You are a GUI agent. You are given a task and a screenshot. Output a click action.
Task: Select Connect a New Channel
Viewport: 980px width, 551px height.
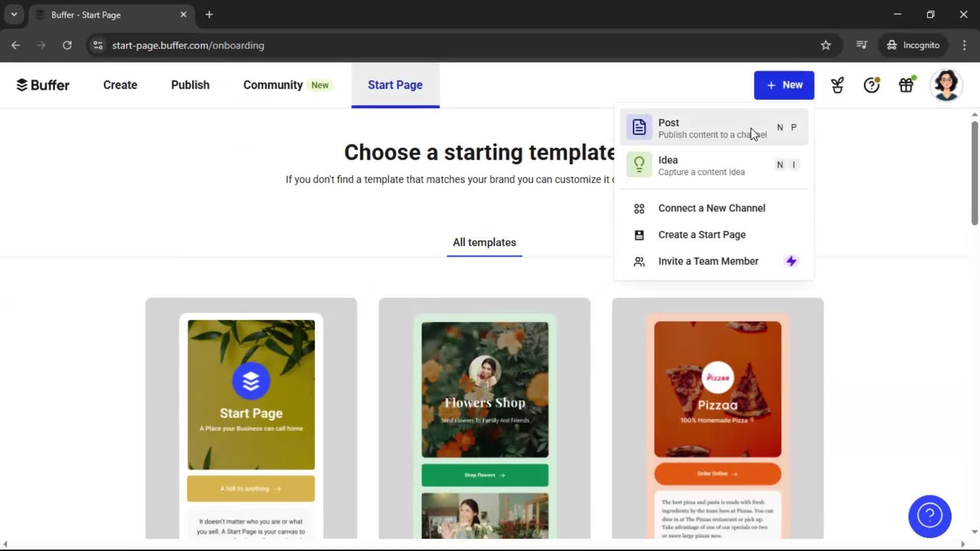pyautogui.click(x=712, y=208)
